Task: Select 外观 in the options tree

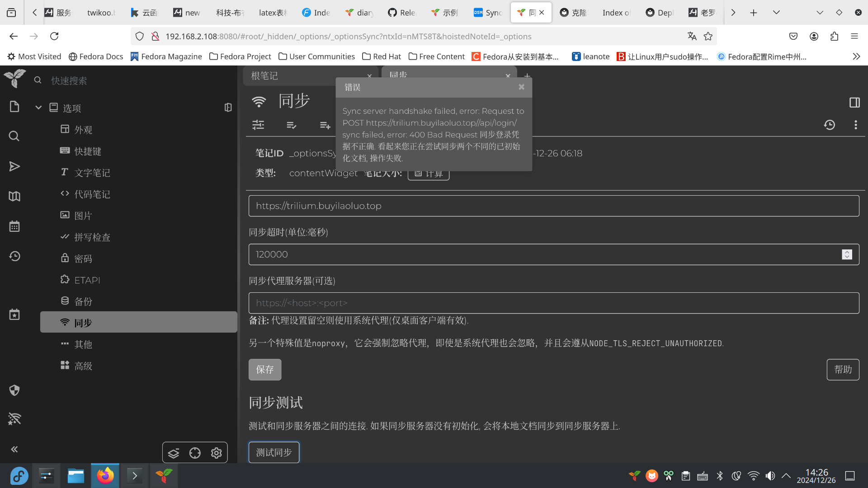Action: [83, 130]
